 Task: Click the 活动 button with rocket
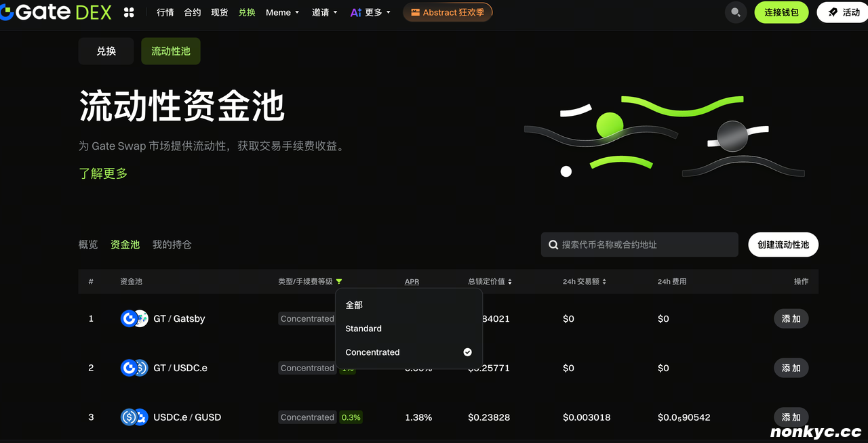844,12
